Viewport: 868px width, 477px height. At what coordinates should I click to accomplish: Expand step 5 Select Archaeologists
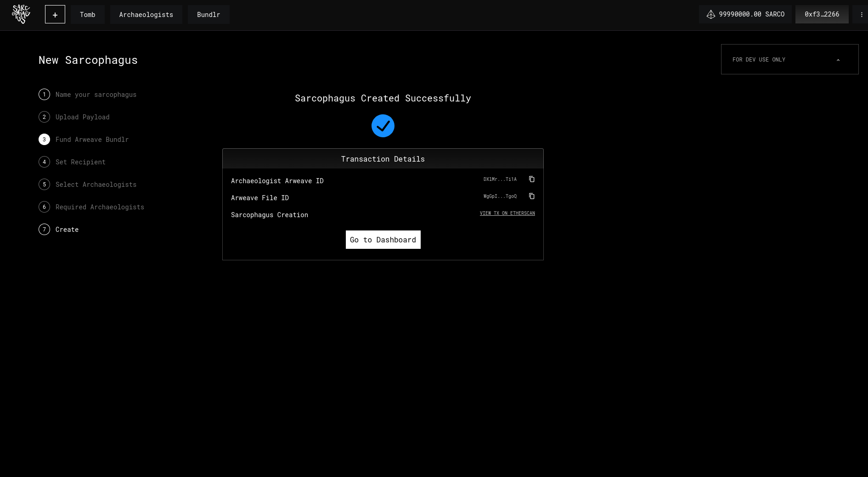(x=96, y=184)
